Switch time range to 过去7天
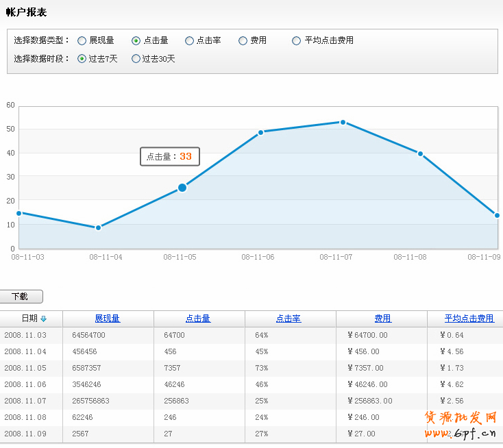 pos(82,59)
